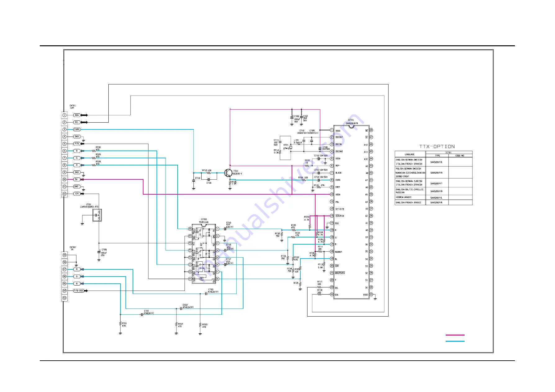Click the TYPE column header
Screen dimensions: 555x392
pyautogui.click(x=437, y=156)
